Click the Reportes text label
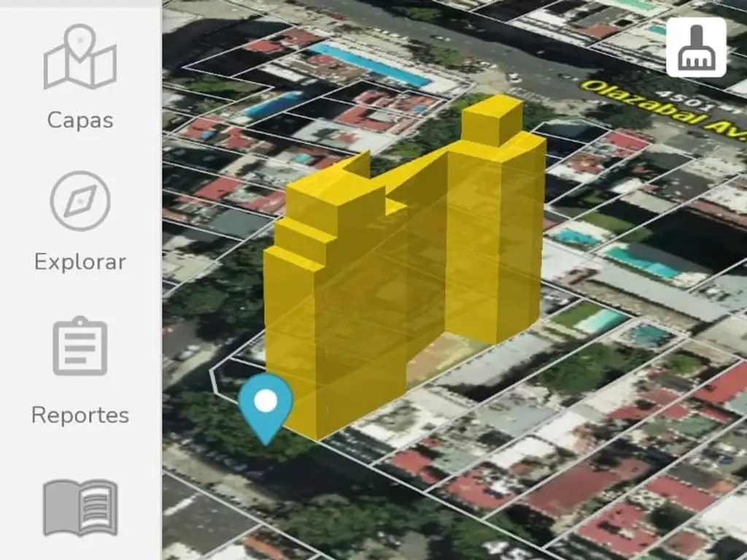The image size is (747, 560). [x=80, y=415]
